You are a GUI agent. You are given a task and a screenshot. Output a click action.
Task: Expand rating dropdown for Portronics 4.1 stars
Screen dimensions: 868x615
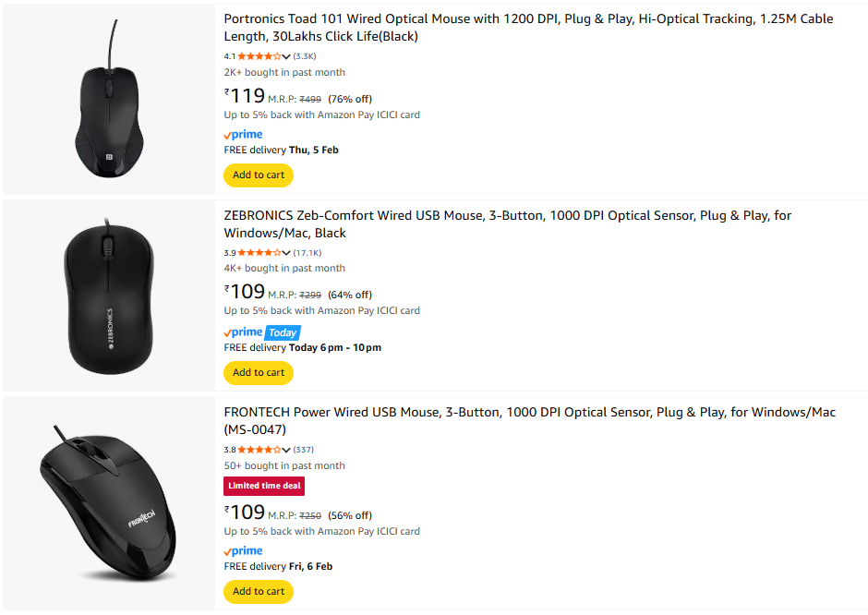286,56
